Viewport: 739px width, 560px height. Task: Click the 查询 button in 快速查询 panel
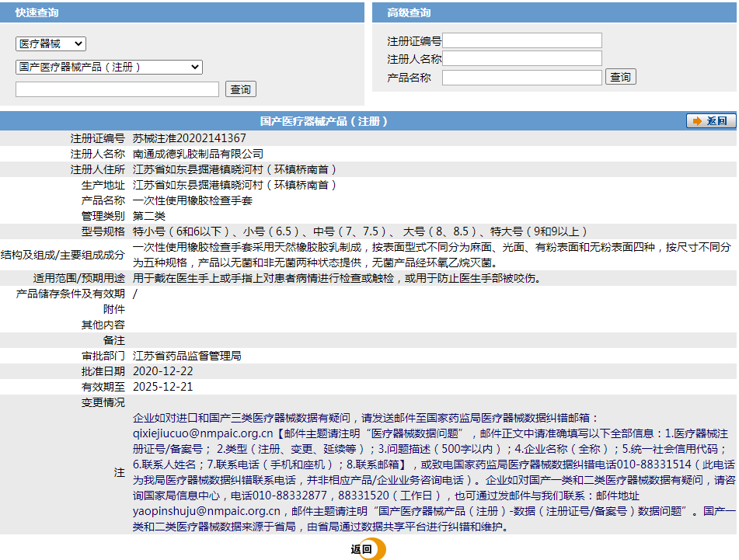point(240,89)
